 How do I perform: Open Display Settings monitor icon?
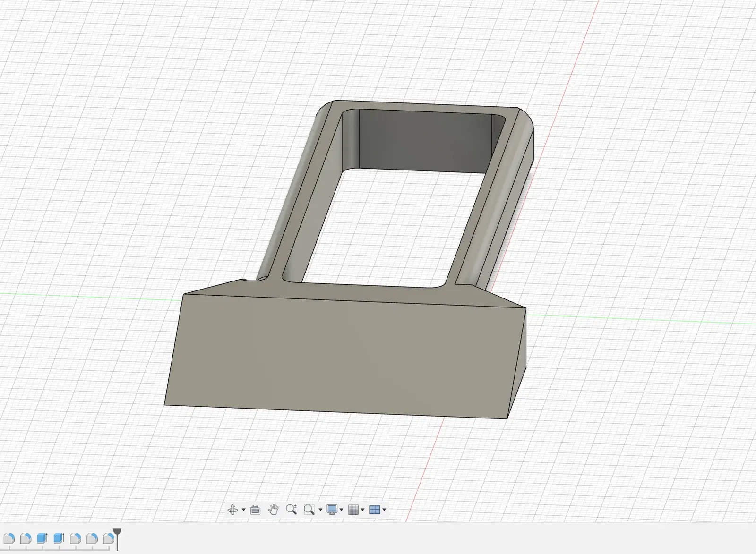[x=332, y=510]
